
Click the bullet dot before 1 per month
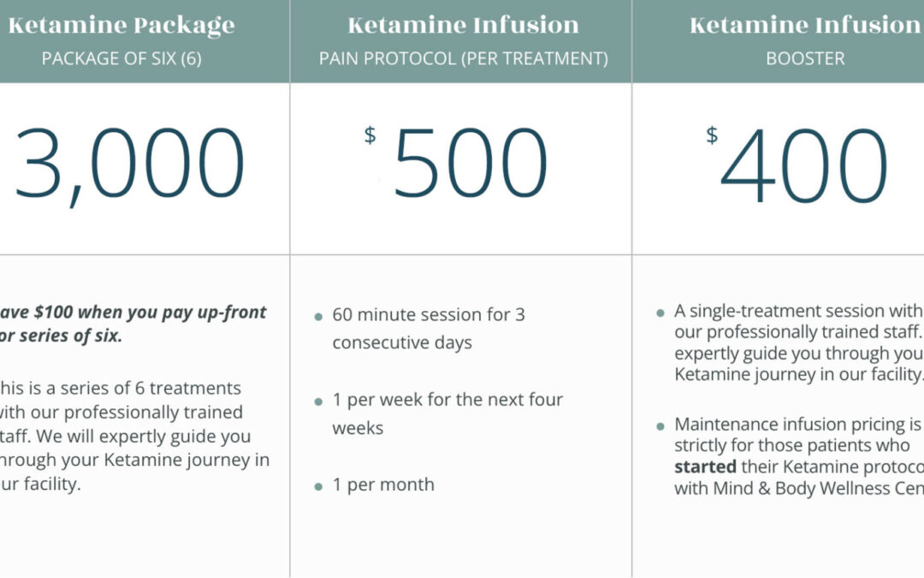coord(318,486)
